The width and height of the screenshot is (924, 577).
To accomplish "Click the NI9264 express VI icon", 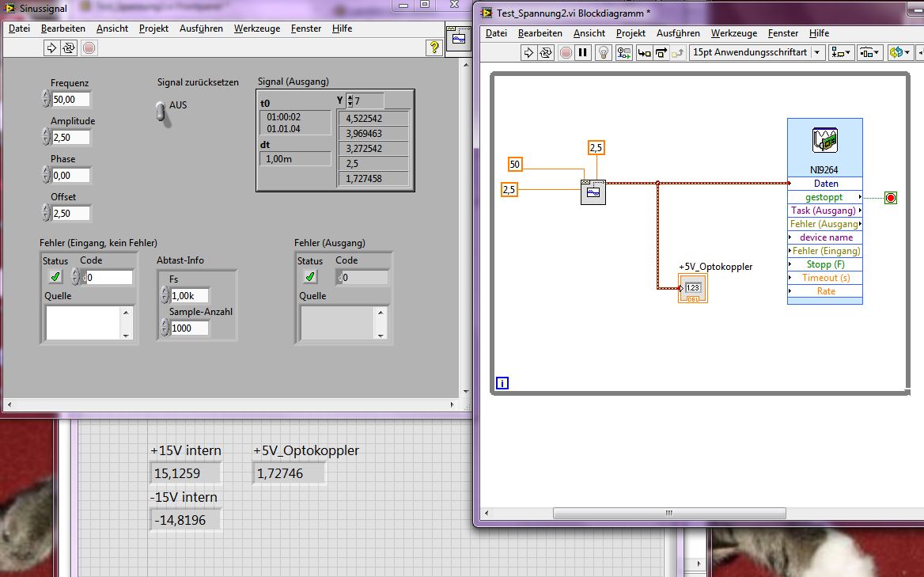I will click(824, 141).
